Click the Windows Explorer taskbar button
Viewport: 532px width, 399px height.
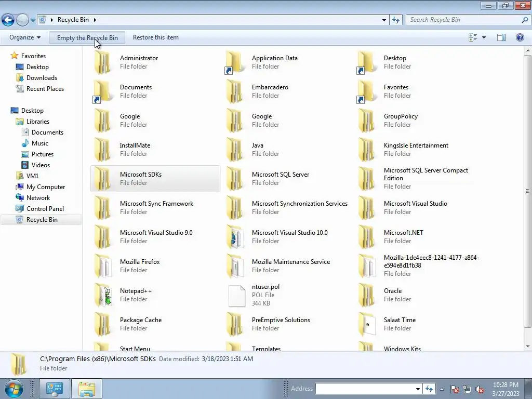pyautogui.click(x=87, y=389)
